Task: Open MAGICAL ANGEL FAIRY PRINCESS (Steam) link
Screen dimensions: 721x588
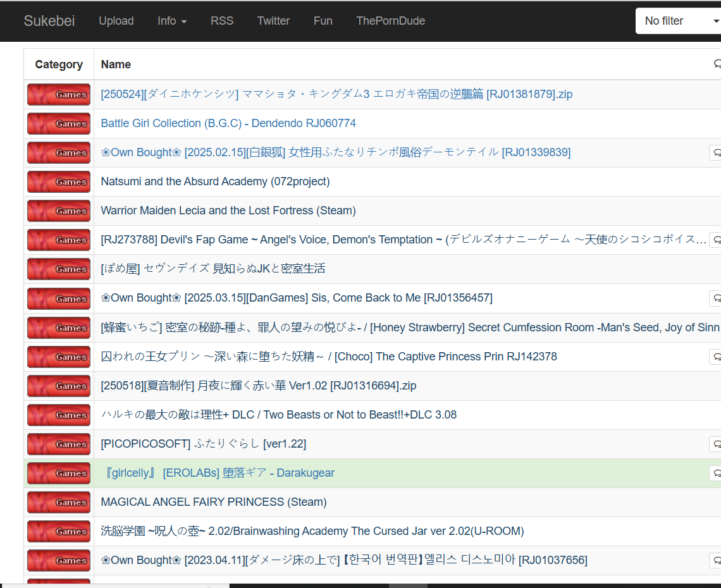Action: (214, 502)
